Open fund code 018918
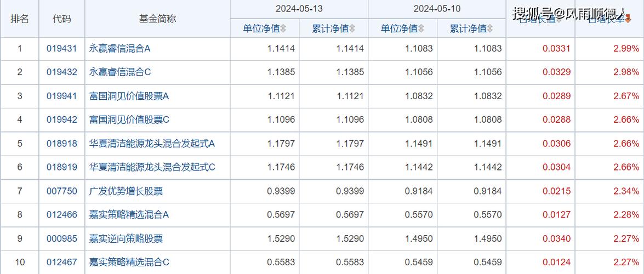This screenshot has height=274, width=644. click(x=61, y=144)
